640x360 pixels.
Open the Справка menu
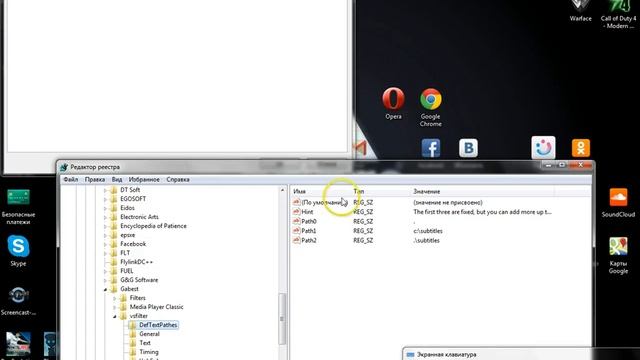(x=178, y=180)
